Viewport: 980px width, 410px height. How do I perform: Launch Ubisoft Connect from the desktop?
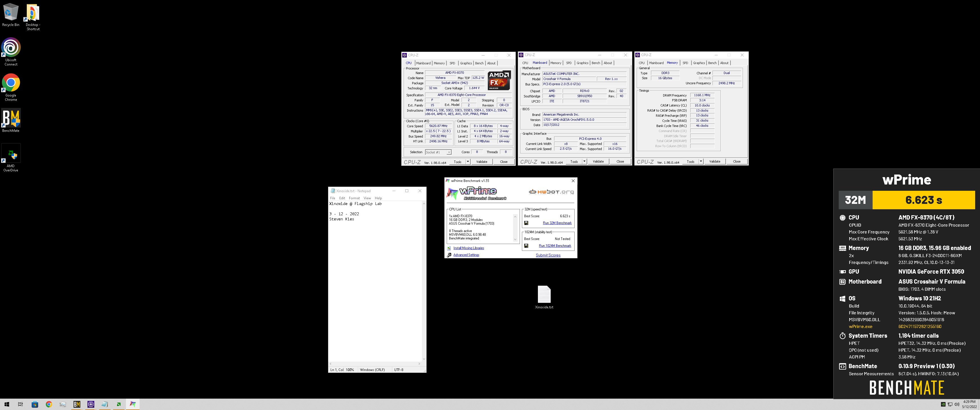(11, 52)
